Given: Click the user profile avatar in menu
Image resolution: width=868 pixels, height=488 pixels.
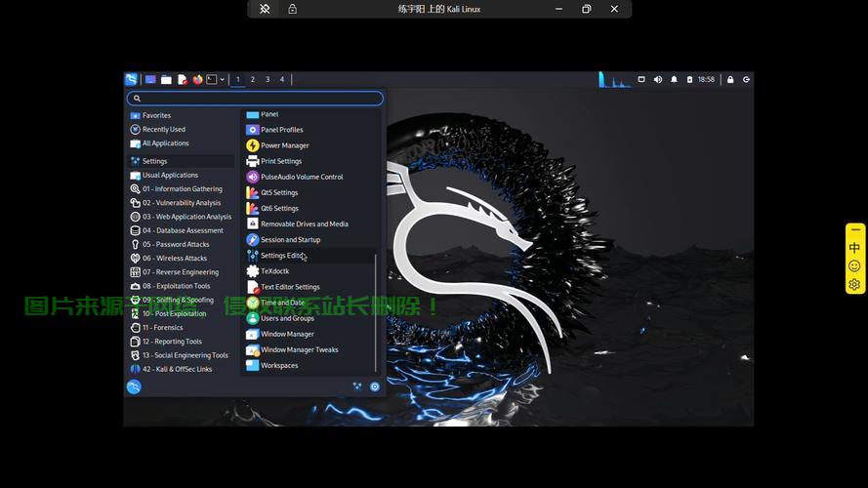Looking at the screenshot, I should (134, 386).
